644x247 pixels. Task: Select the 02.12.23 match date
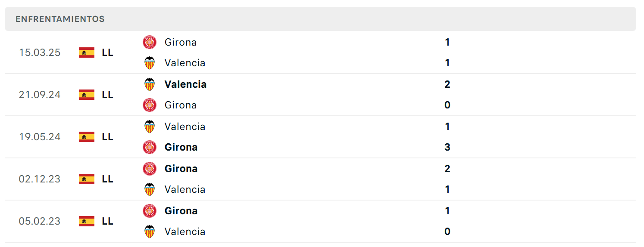point(40,179)
